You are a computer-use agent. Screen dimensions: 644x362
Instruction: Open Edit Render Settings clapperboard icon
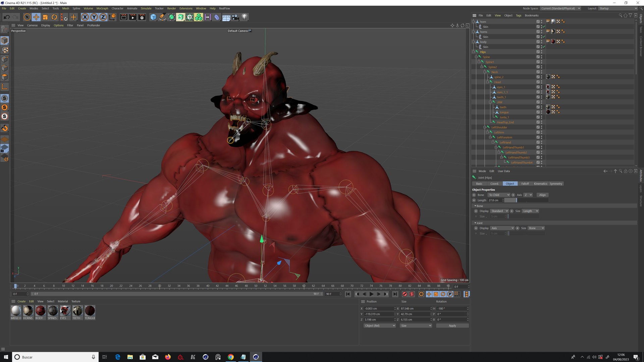point(142,17)
